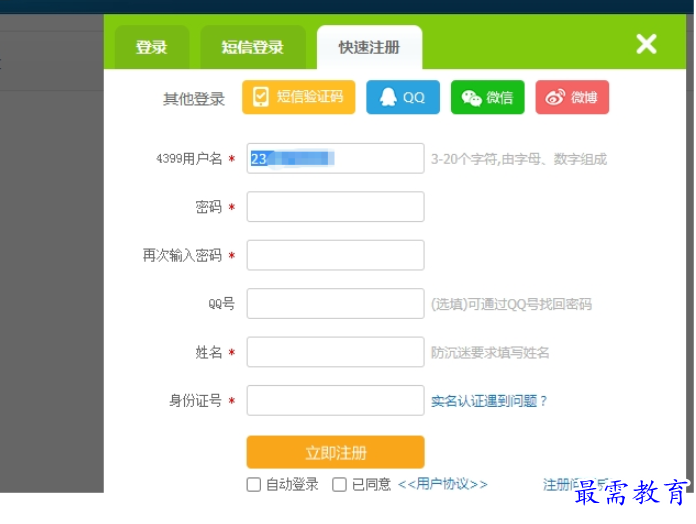Click the WeChat bubbles icon
Viewport: 696px width, 524px height.
471,98
